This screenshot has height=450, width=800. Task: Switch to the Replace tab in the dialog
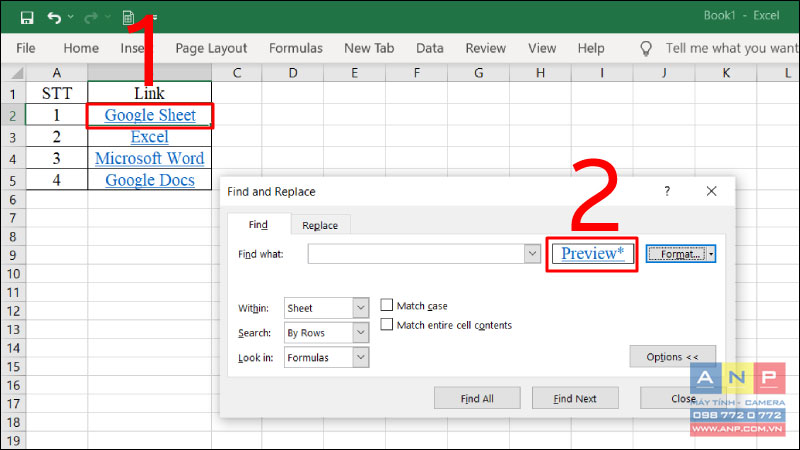click(x=320, y=225)
